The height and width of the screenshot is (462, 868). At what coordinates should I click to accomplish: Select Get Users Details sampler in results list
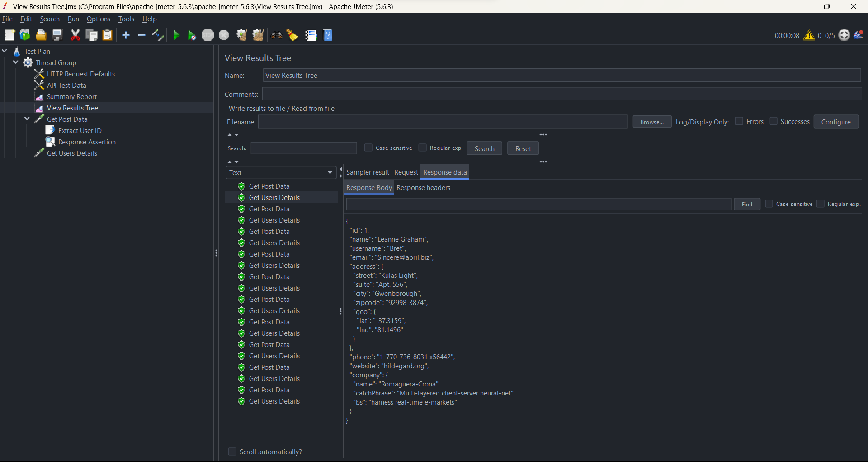(274, 197)
